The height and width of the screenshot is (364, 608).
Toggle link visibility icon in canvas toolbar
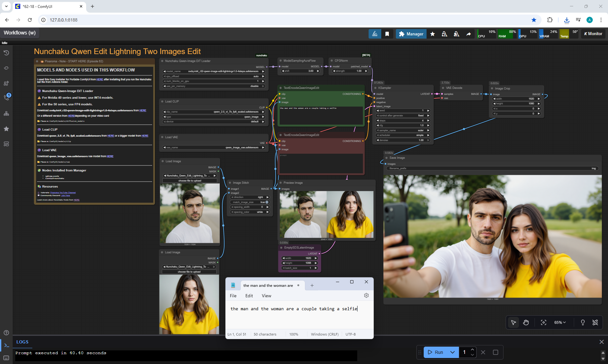point(595,323)
